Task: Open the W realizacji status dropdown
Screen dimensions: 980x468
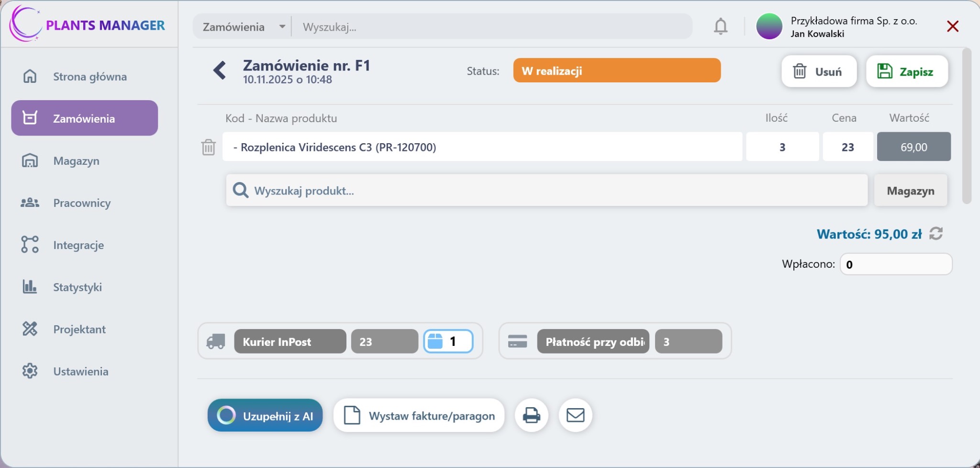Action: point(616,71)
